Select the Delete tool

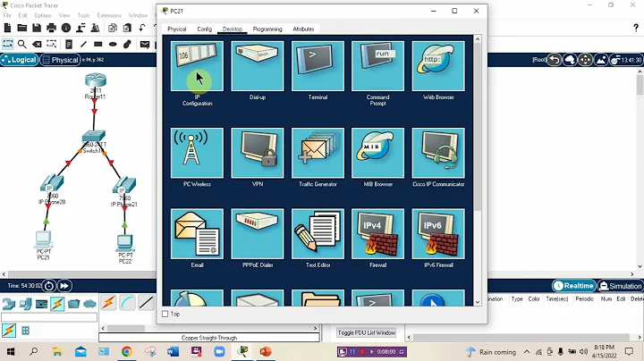(x=37, y=44)
